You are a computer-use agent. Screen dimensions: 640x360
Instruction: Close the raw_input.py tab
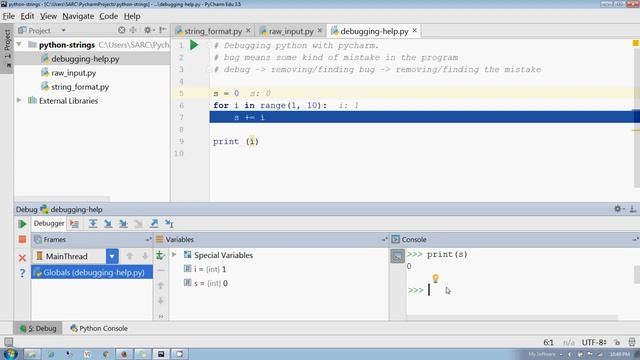click(320, 31)
